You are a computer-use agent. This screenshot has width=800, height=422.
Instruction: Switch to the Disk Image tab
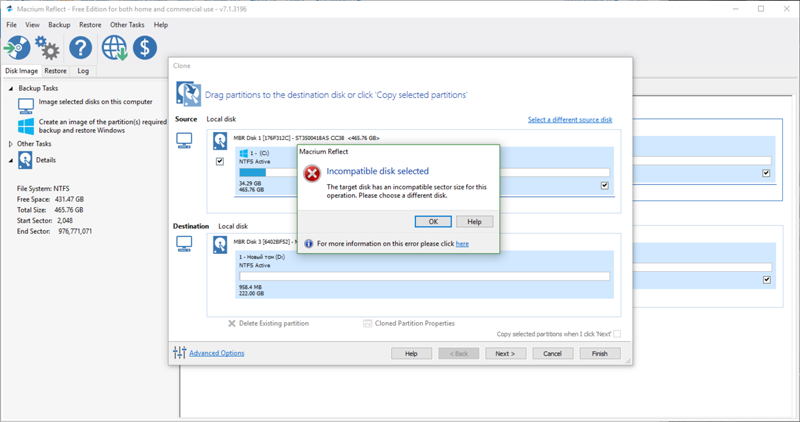(x=21, y=71)
